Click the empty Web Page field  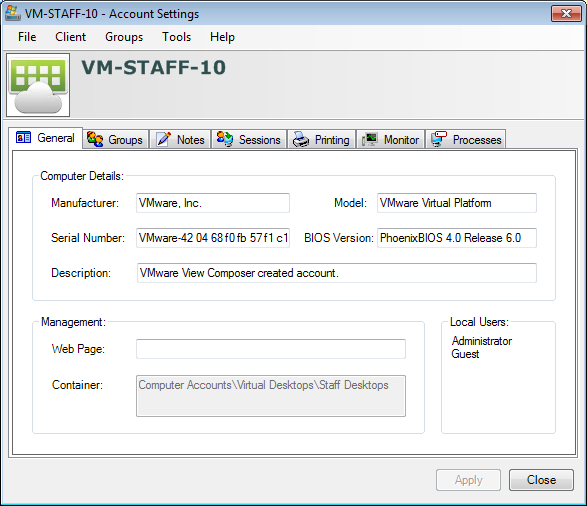coord(271,349)
